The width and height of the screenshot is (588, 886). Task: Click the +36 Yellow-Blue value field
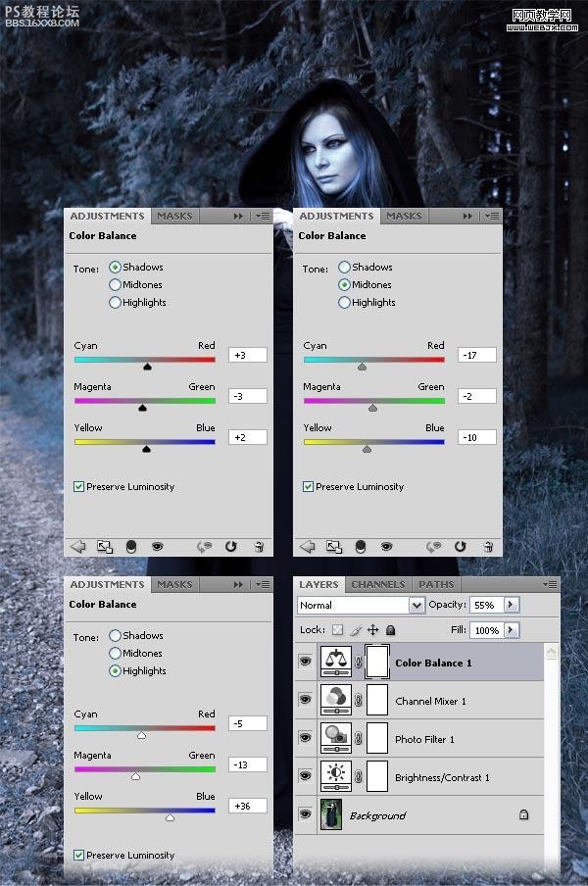point(247,806)
